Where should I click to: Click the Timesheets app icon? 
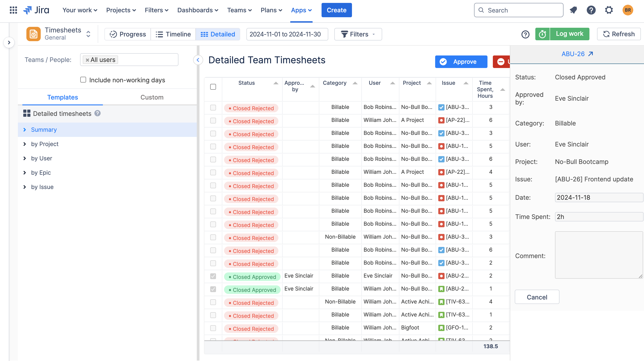[x=33, y=34]
